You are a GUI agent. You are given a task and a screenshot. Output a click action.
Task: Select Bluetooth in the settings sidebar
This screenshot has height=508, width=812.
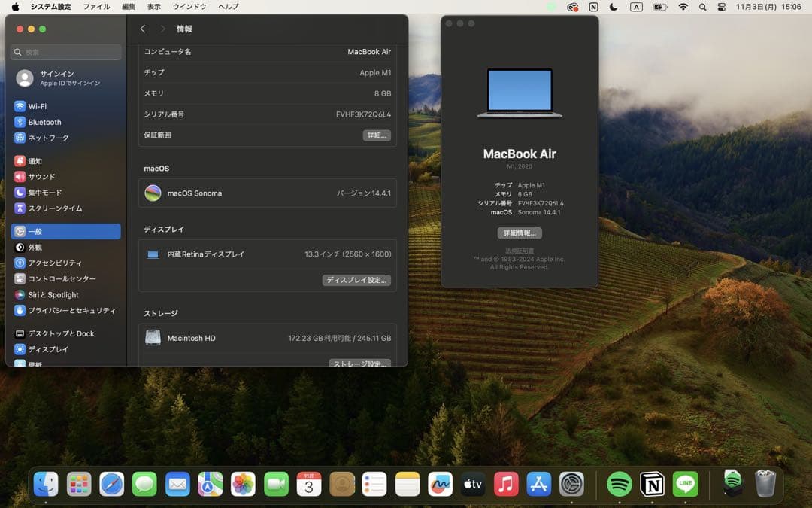tap(45, 122)
